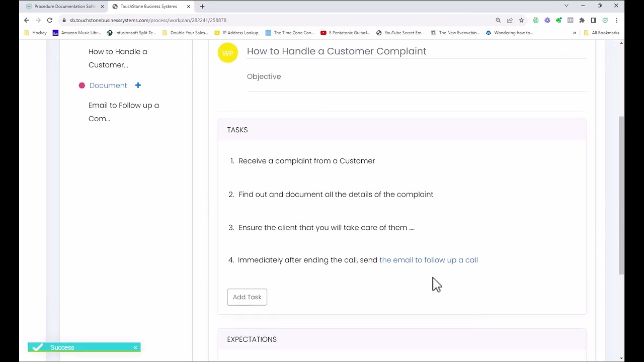Viewport: 644px width, 362px height.
Task: Open the Amazon Music Library bookmark
Action: (77, 33)
